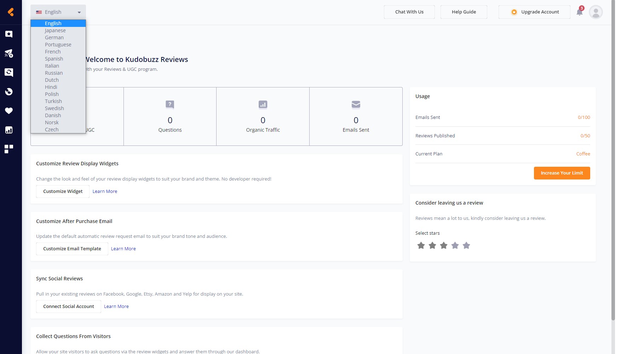Image resolution: width=644 pixels, height=354 pixels.
Task: Click the Emails Sent 0/100 value
Action: click(584, 118)
